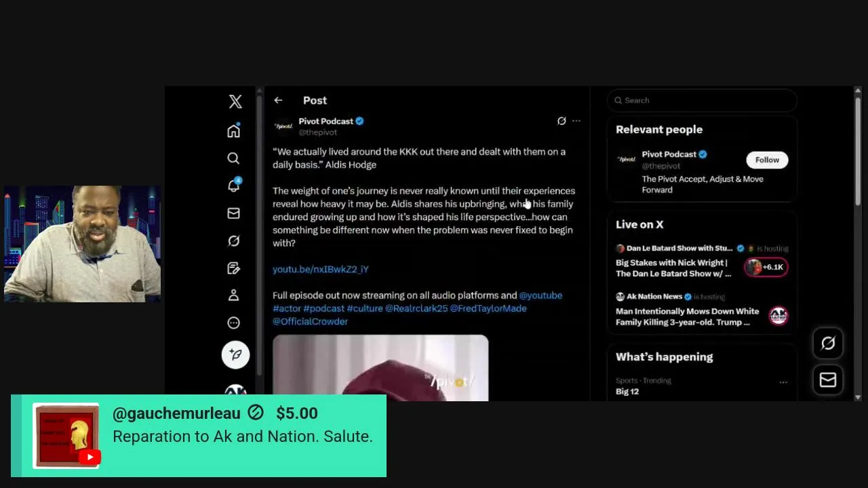868x488 pixels.
Task: Open the Lists icon in sidebar
Action: [x=233, y=268]
